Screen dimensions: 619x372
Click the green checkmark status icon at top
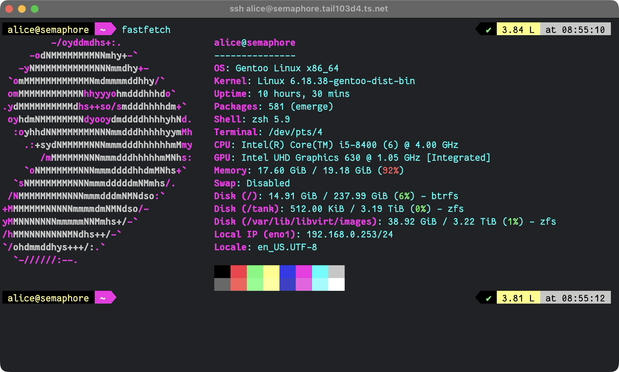488,30
